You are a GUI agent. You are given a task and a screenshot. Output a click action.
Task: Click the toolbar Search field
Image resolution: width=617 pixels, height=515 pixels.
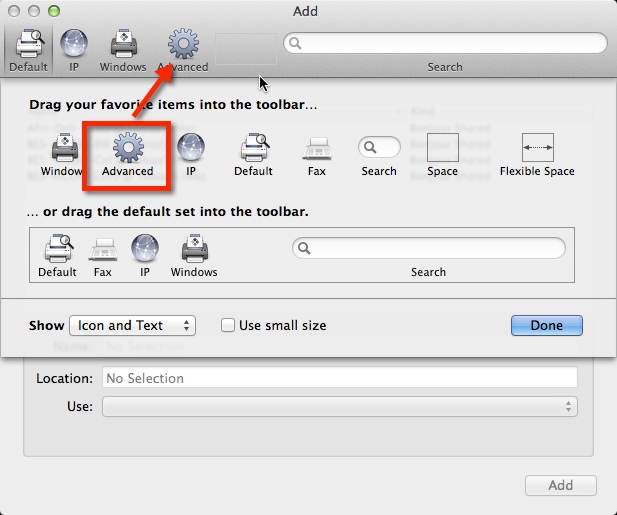(x=445, y=43)
